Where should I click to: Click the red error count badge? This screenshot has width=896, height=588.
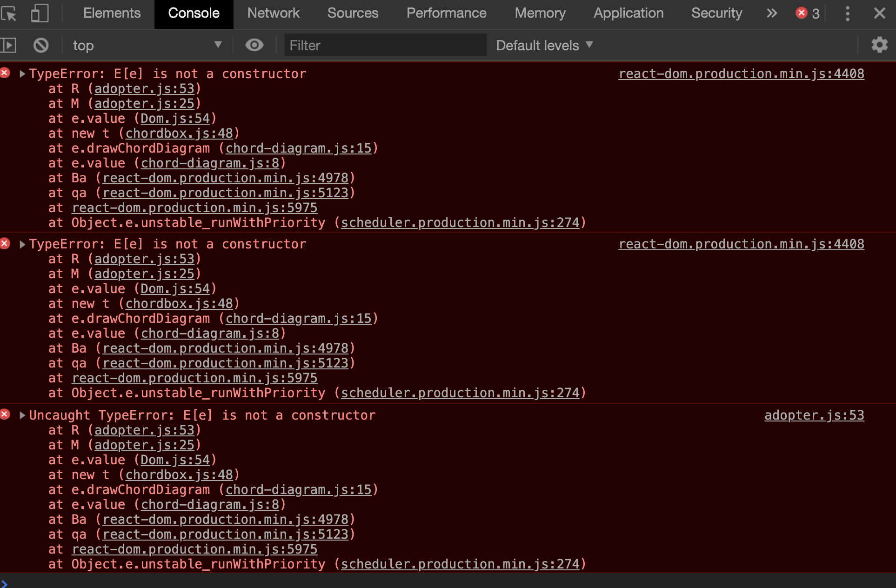pyautogui.click(x=807, y=13)
